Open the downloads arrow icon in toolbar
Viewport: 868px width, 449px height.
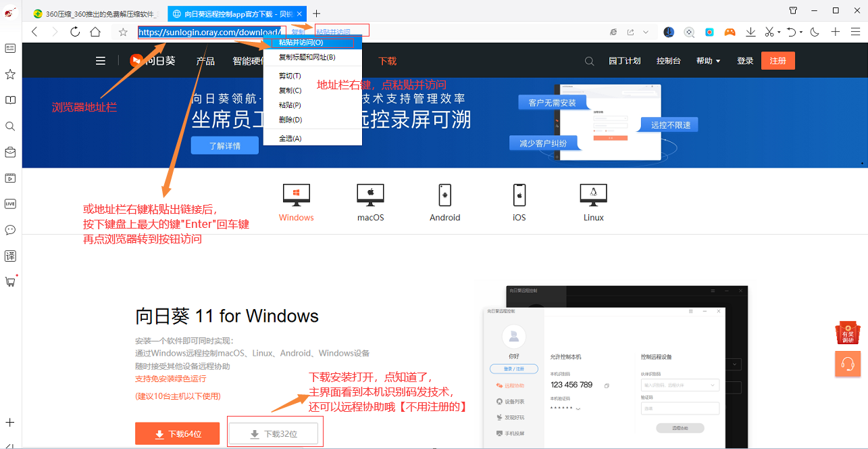(750, 32)
